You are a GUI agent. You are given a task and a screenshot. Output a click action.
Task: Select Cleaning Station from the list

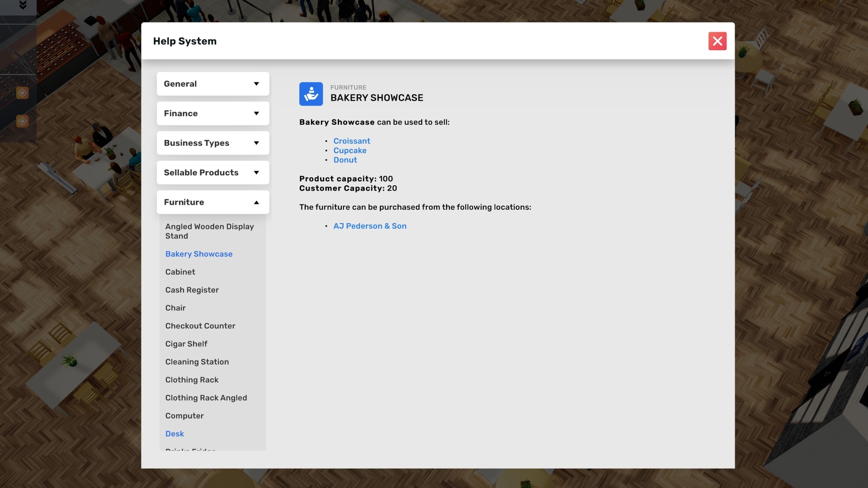pyautogui.click(x=197, y=362)
